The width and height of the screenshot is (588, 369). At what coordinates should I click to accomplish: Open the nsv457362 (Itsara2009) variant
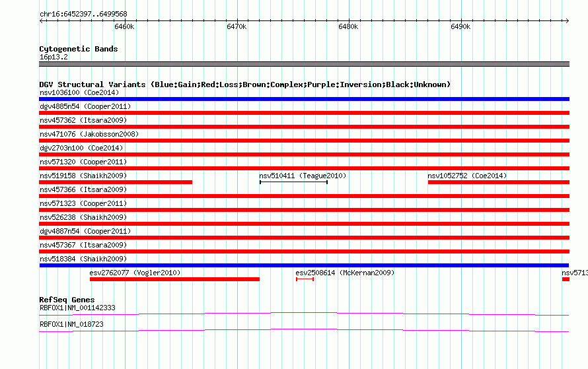83,120
